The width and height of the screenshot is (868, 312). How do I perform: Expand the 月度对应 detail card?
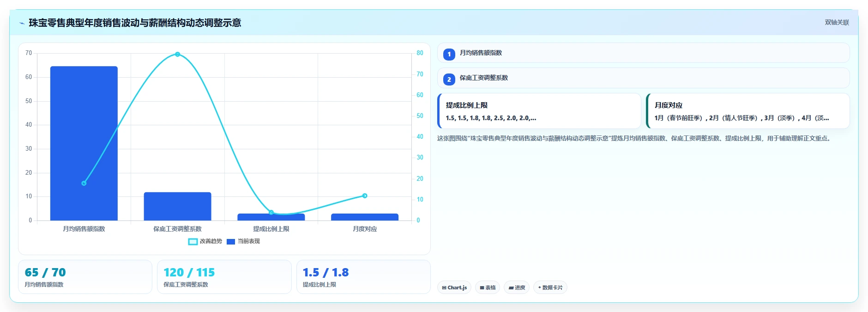pyautogui.click(x=748, y=111)
